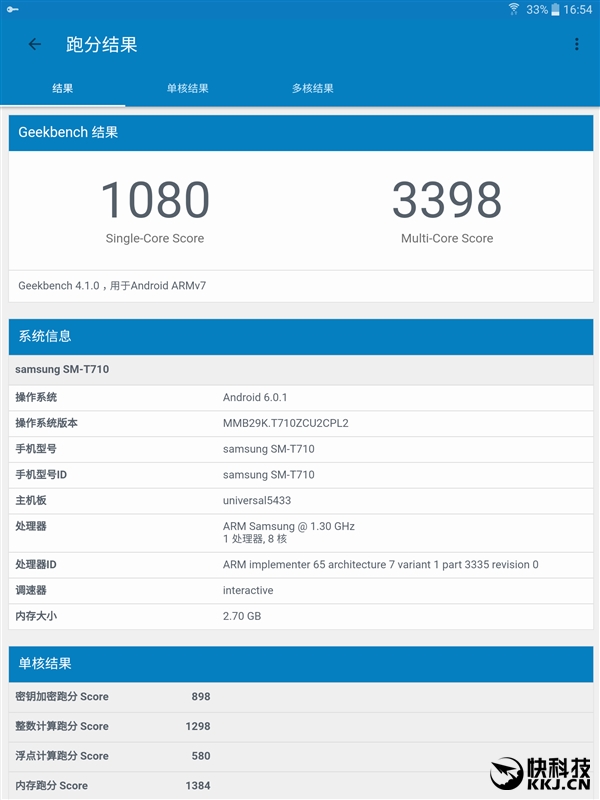
Task: Tap the bold samsung SM-T710 heading row
Action: point(301,369)
